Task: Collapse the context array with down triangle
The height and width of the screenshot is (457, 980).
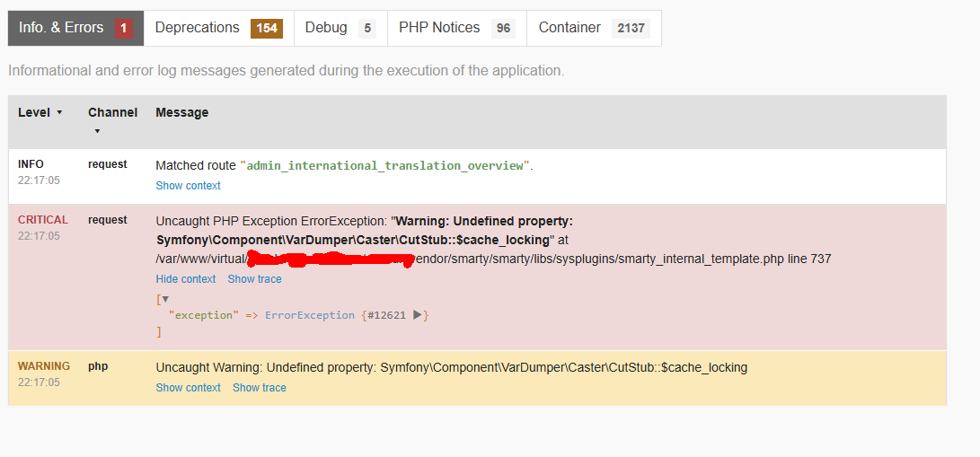Action: click(165, 299)
